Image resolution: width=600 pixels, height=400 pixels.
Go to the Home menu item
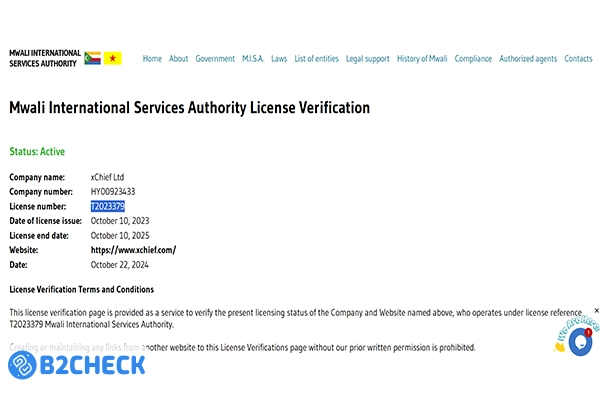point(152,59)
